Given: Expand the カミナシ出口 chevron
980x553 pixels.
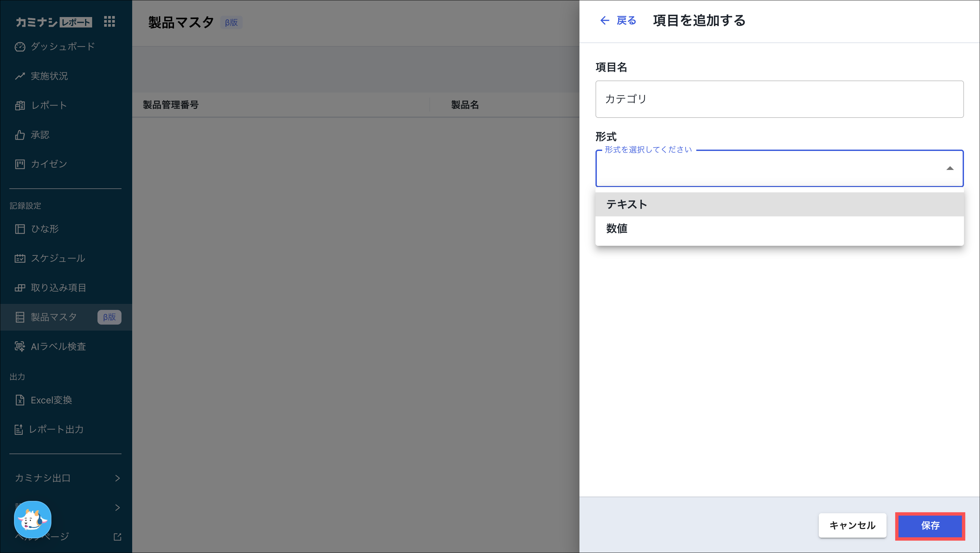Looking at the screenshot, I should pyautogui.click(x=117, y=478).
